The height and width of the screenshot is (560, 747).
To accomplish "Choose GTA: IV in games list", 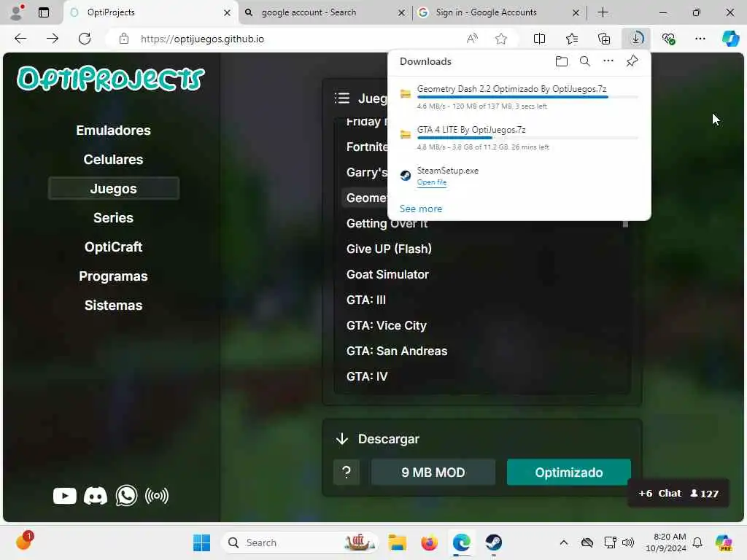I will tap(367, 377).
